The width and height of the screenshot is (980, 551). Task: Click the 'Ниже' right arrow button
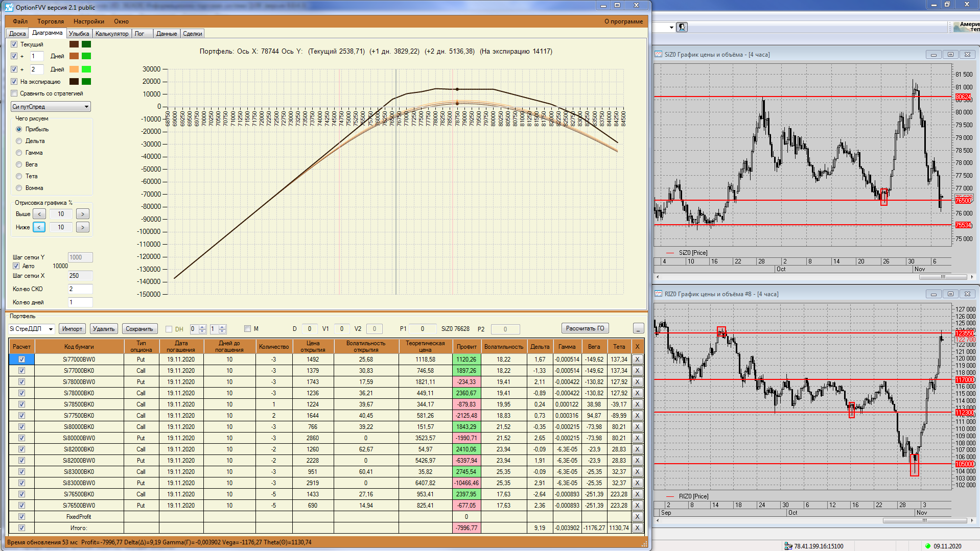(83, 227)
